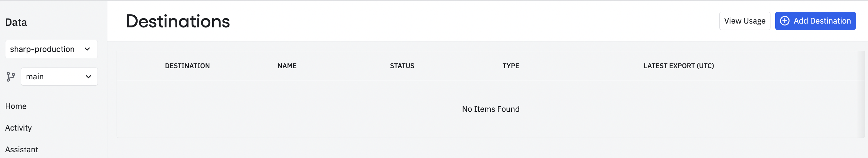Click the Destinations page title
The height and width of the screenshot is (158, 868).
coord(178,21)
